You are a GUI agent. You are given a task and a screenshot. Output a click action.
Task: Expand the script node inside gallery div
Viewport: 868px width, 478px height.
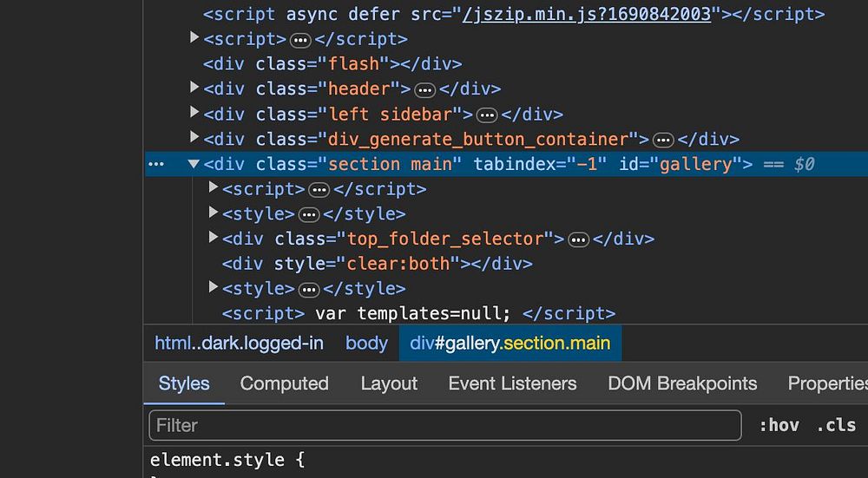pos(214,187)
